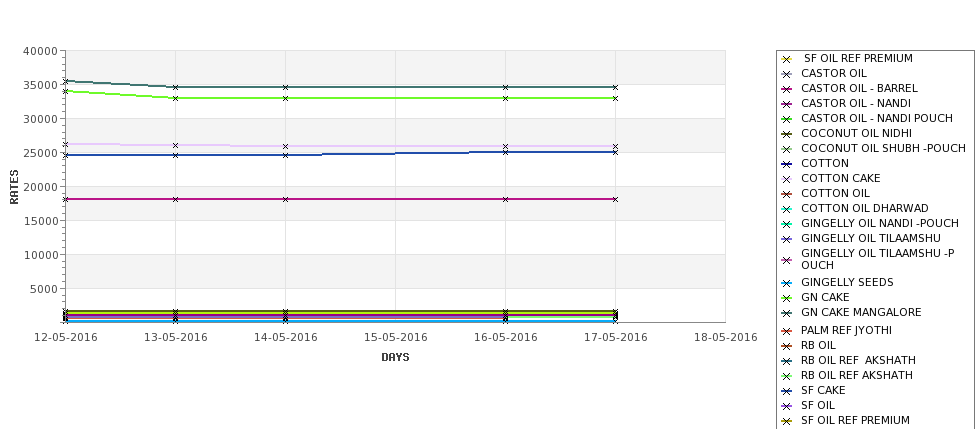This screenshot has width=975, height=429.
Task: Click the DAYS axis title
Action: click(395, 358)
